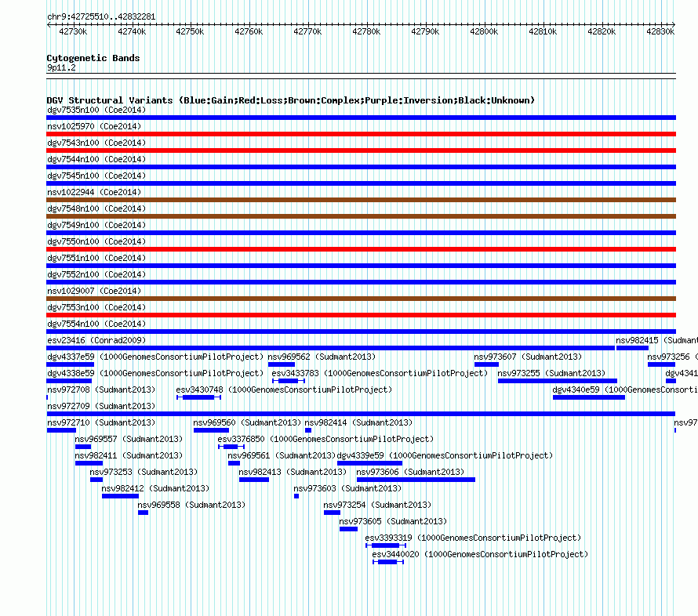Select the dgv7553n100 (Coe2014) label
The height and width of the screenshot is (616, 698).
(96, 307)
